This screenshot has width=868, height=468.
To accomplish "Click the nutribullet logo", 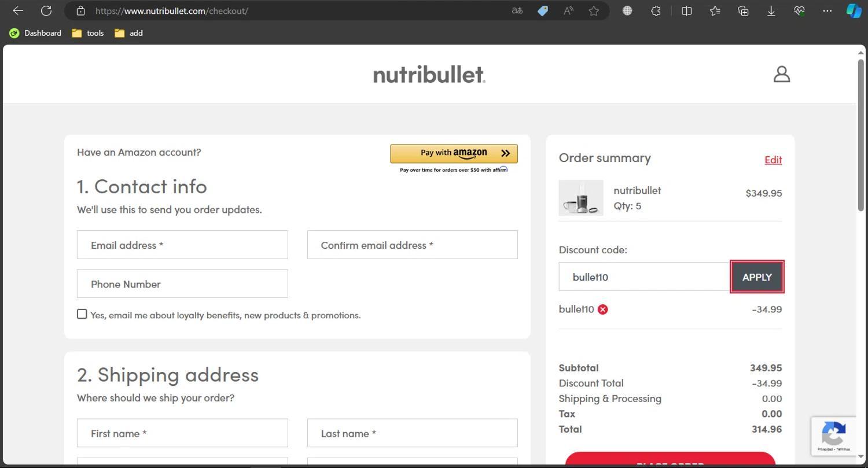I will 429,74.
